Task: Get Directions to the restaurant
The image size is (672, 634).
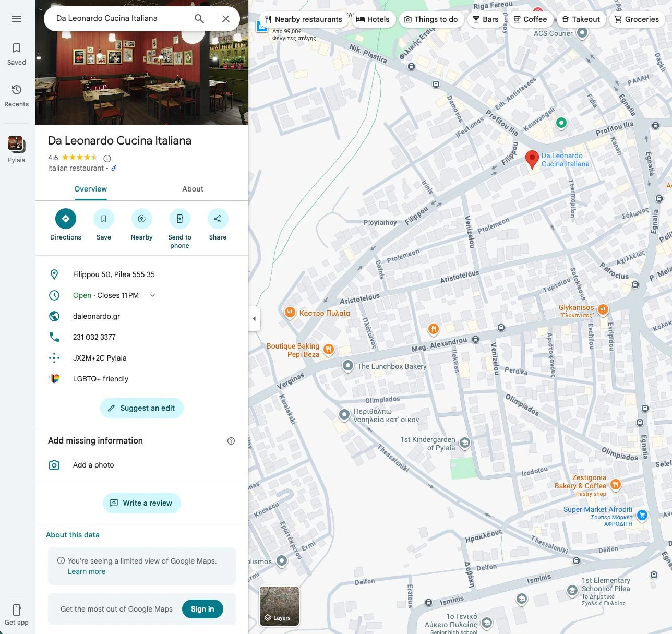Action: [x=65, y=219]
